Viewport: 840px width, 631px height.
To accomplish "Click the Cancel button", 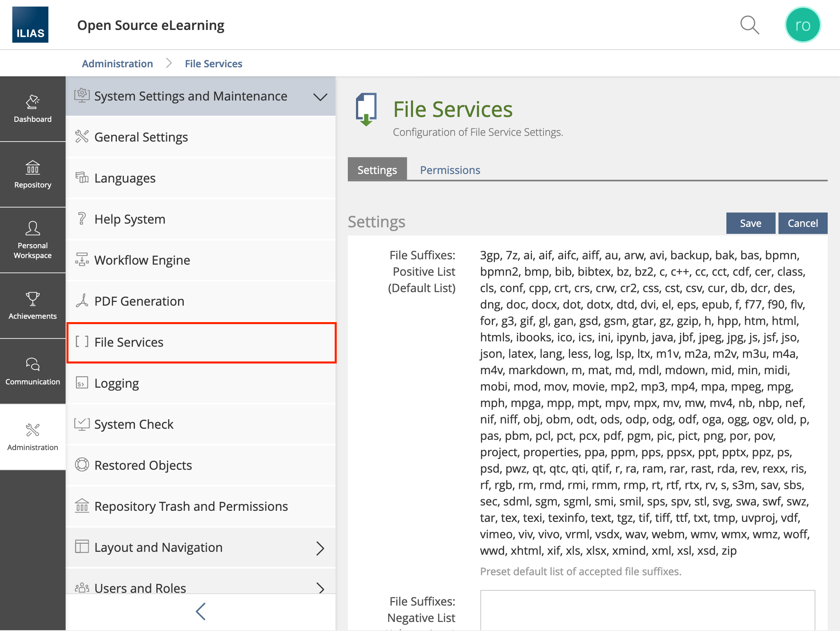I will point(802,223).
